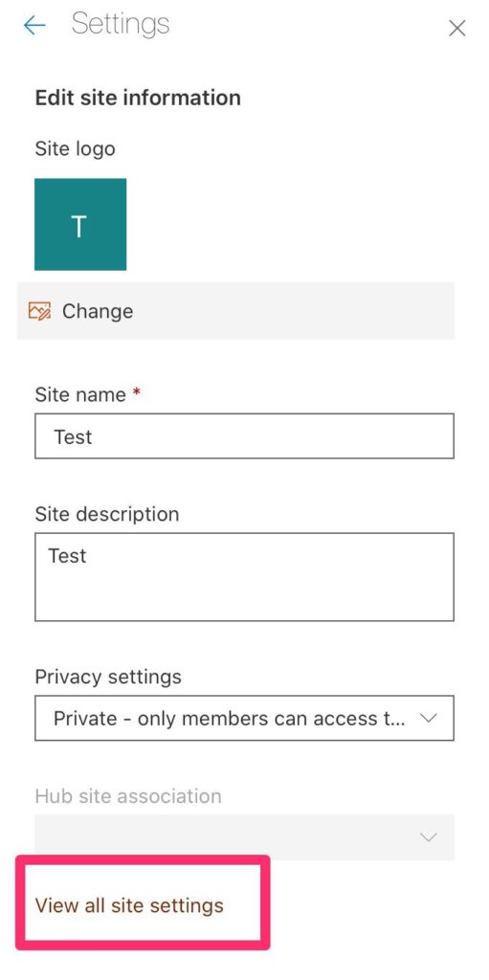Click the chevron in Hub site association
The image size is (489, 980).
[429, 836]
